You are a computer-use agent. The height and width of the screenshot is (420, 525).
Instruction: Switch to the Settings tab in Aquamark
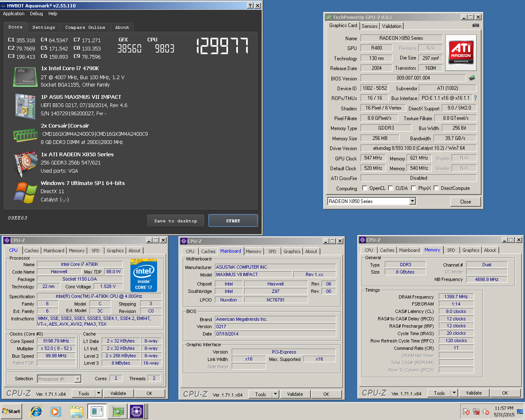[44, 27]
